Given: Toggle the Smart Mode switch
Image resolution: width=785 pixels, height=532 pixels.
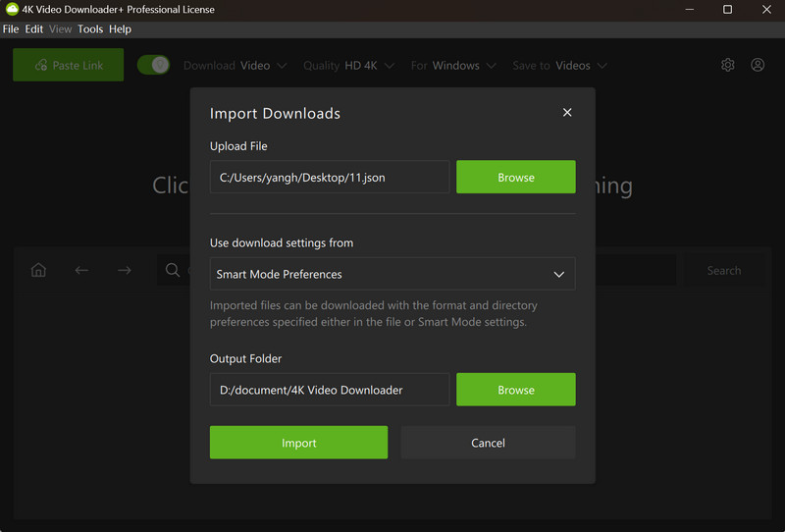Looking at the screenshot, I should [154, 65].
